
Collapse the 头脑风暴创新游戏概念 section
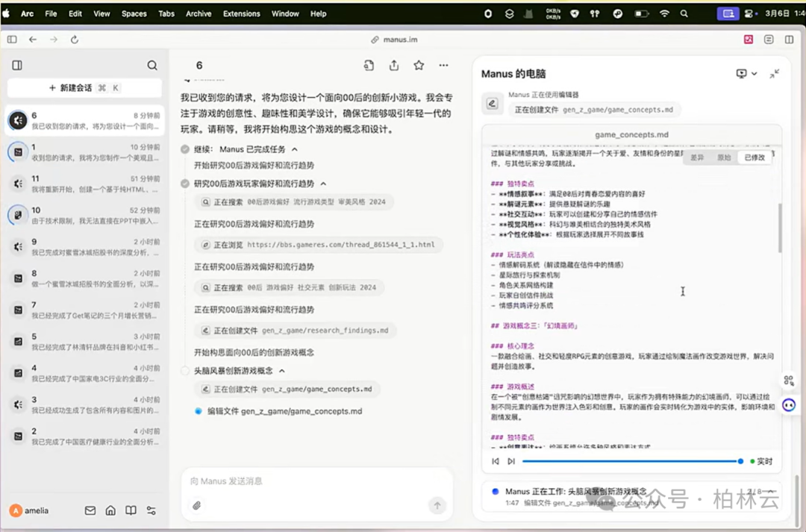[x=282, y=371]
